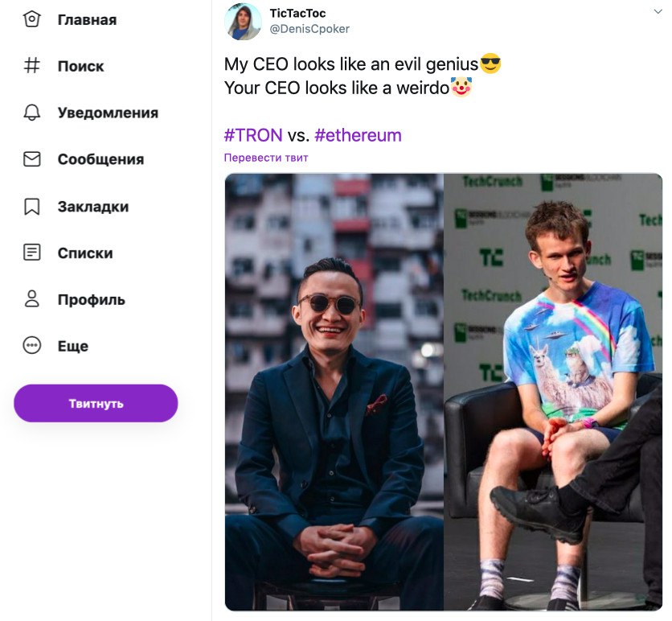Open the left photo with sunglasses man
672x621 pixels.
click(334, 392)
